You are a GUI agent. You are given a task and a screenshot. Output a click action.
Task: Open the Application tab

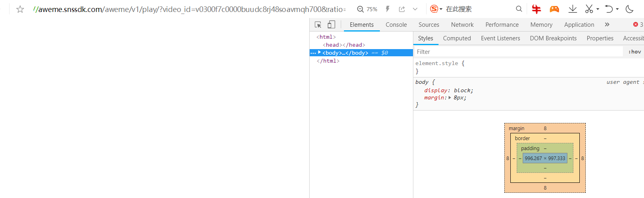(x=579, y=25)
